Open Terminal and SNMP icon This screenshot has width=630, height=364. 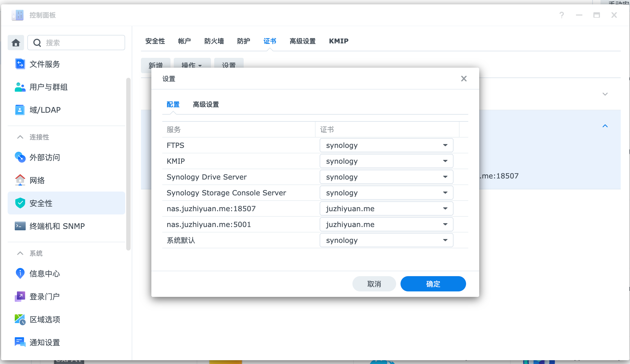coord(20,226)
